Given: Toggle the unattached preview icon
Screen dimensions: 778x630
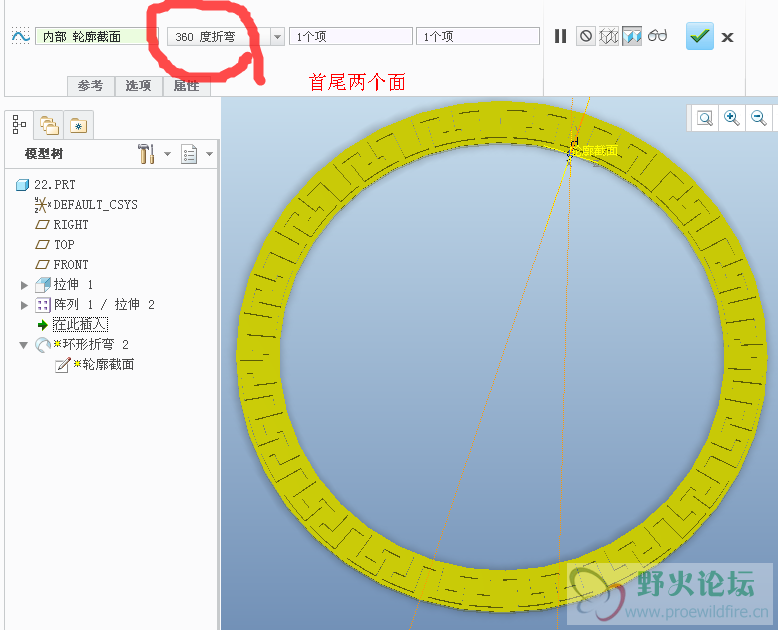Looking at the screenshot, I should coord(609,36).
